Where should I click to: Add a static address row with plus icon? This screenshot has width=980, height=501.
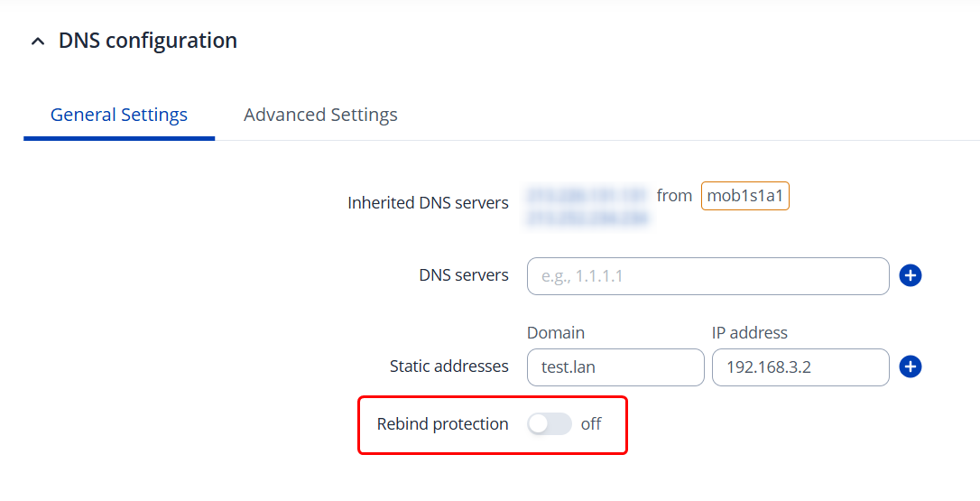tap(911, 366)
